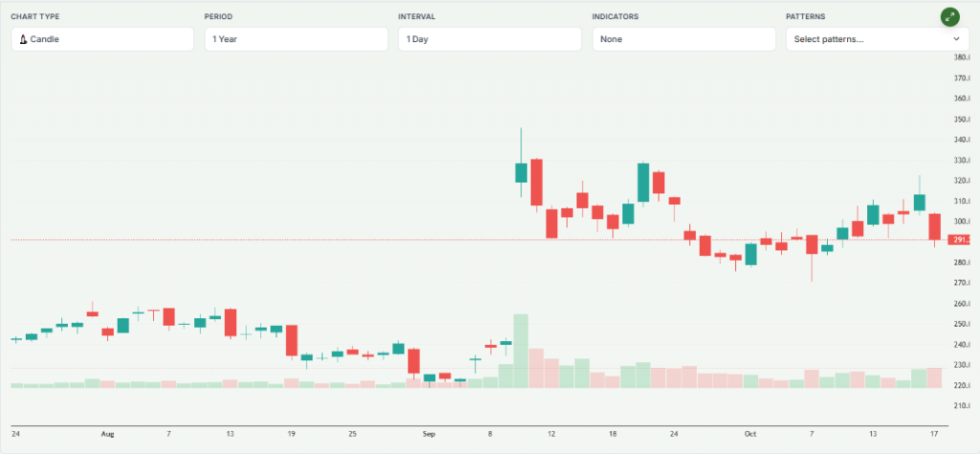Open the Indicators dropdown showing None
The height and width of the screenshot is (454, 980).
pyautogui.click(x=683, y=39)
